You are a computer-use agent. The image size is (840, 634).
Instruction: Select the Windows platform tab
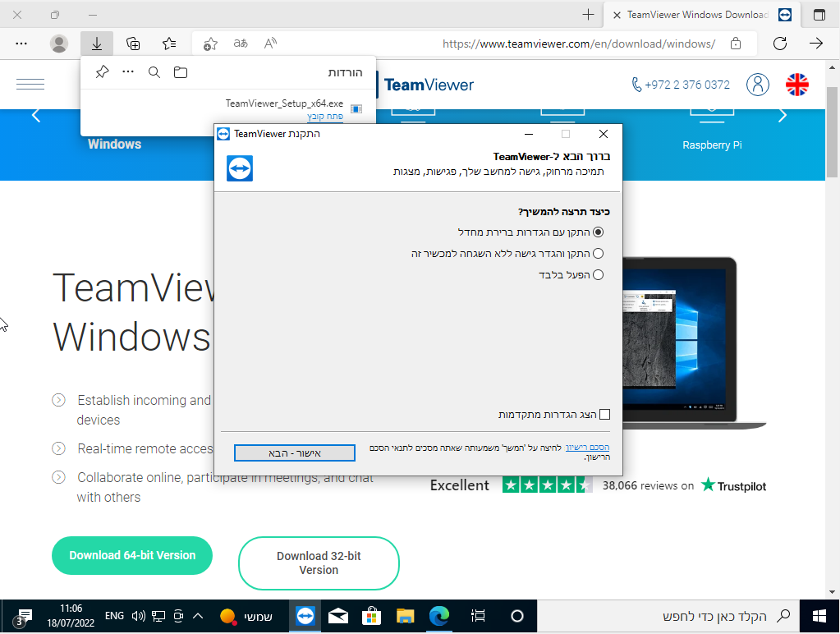115,145
